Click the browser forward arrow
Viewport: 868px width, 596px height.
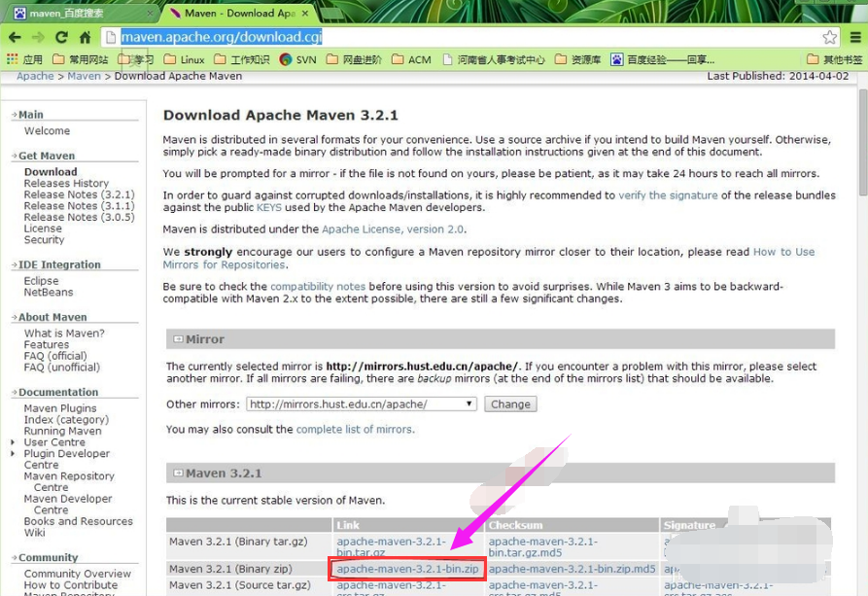[38, 37]
